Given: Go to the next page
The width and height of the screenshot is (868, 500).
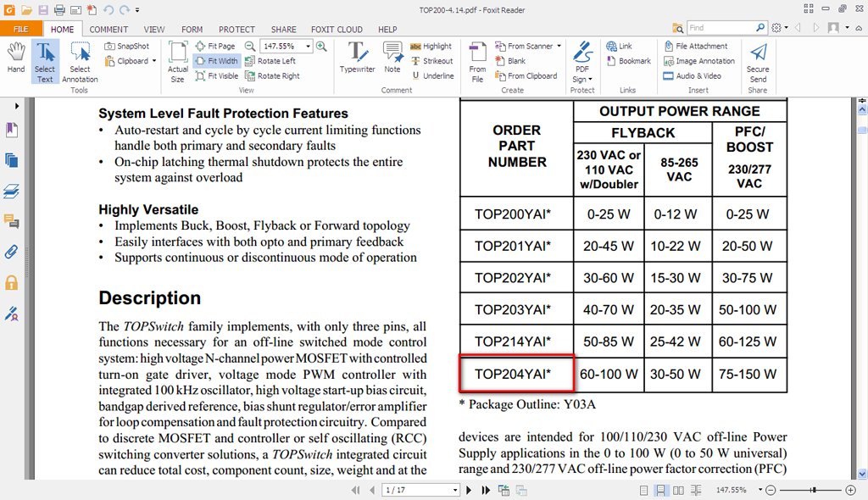Looking at the screenshot, I should pos(469,490).
